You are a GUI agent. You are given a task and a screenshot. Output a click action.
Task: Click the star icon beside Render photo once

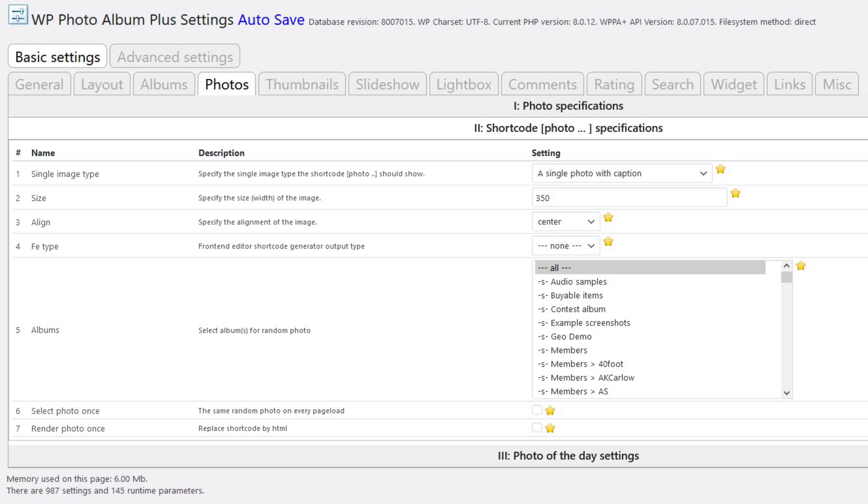[550, 428]
